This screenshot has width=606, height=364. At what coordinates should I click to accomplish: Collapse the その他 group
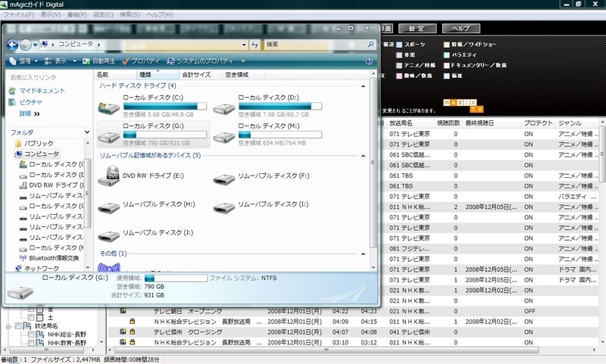[x=363, y=254]
